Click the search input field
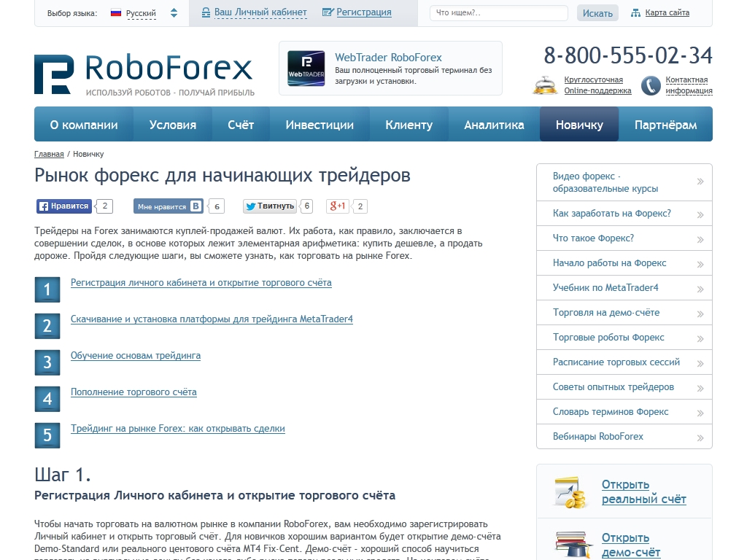This screenshot has height=560, width=747. coord(499,13)
